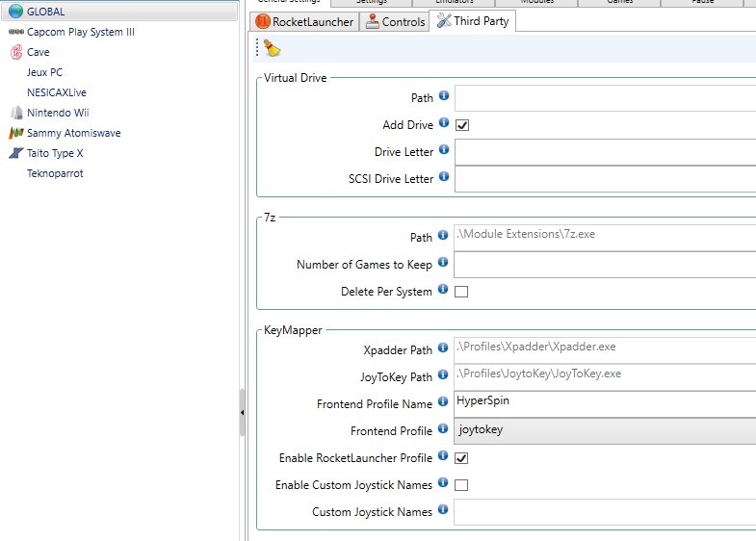Screen dimensions: 756x541
Task: Click info icon beside Custom Joystick Names field
Action: coord(443,509)
